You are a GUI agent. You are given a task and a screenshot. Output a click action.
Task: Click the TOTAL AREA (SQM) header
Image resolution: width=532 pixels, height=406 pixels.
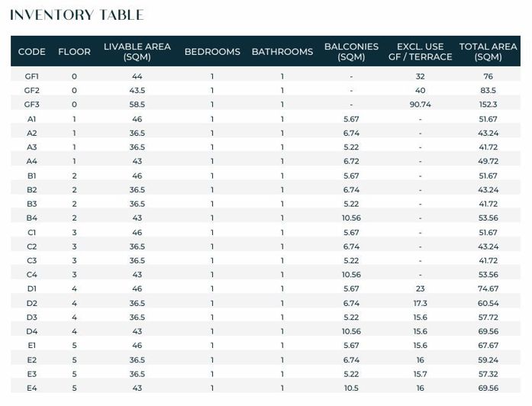pyautogui.click(x=488, y=52)
